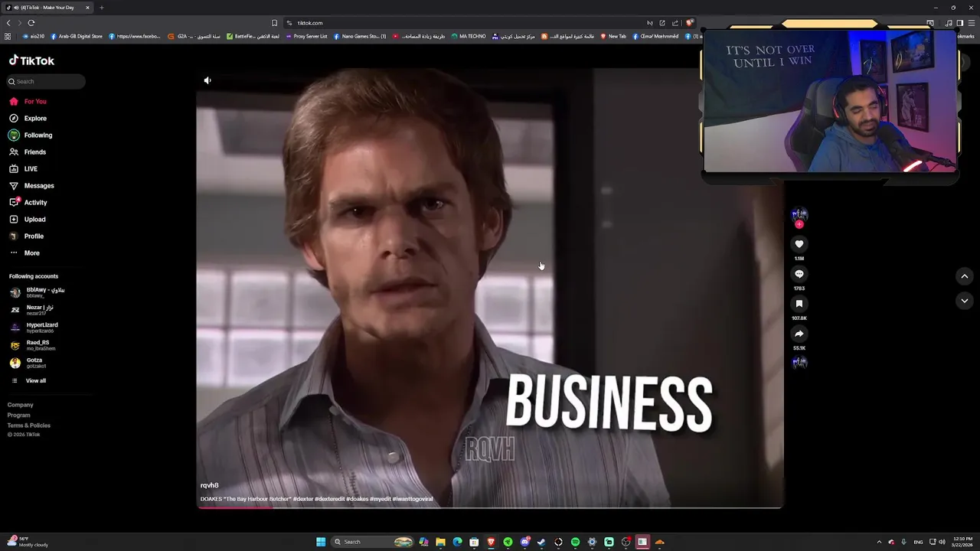Open Messages in sidebar
980x551 pixels.
[x=31, y=185]
